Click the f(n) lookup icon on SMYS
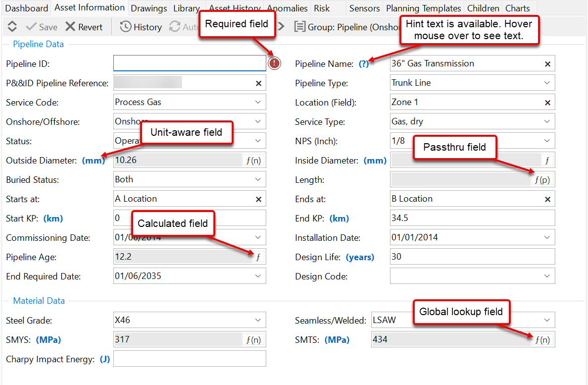This screenshot has height=385, width=588. [x=254, y=340]
